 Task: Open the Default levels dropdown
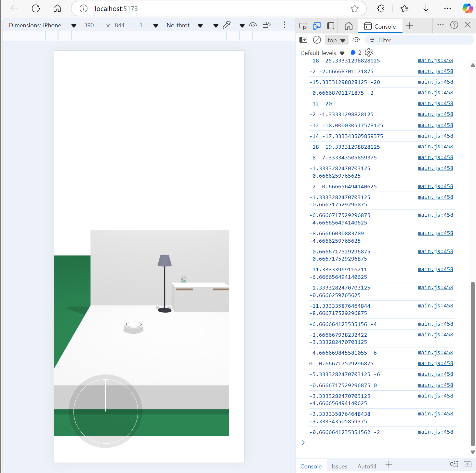coord(322,53)
